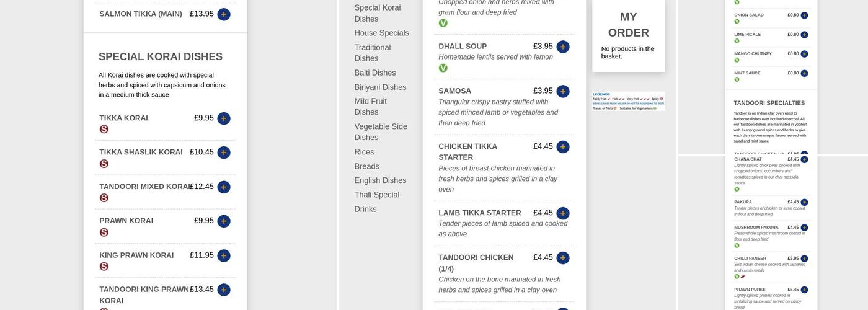
Task: Select Balti Dishes in category list
Action: click(x=375, y=73)
